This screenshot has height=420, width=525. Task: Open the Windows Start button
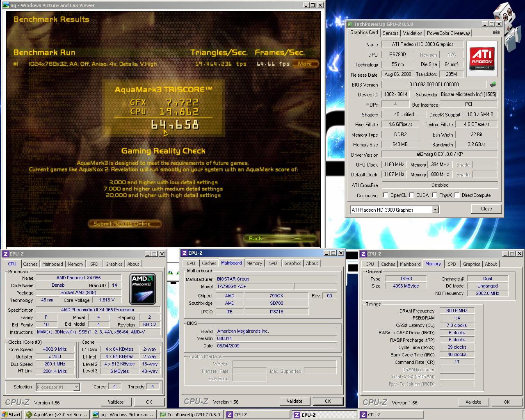[x=11, y=415]
